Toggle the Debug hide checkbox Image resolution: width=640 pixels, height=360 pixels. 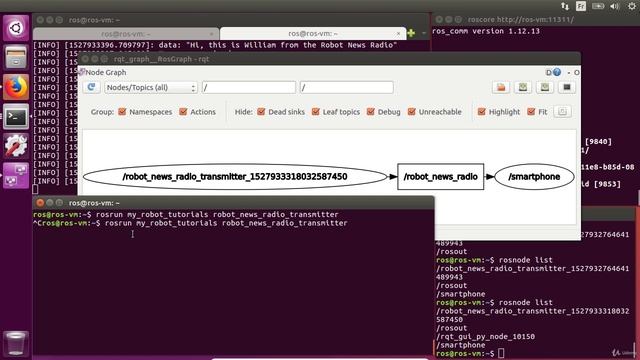(371, 112)
